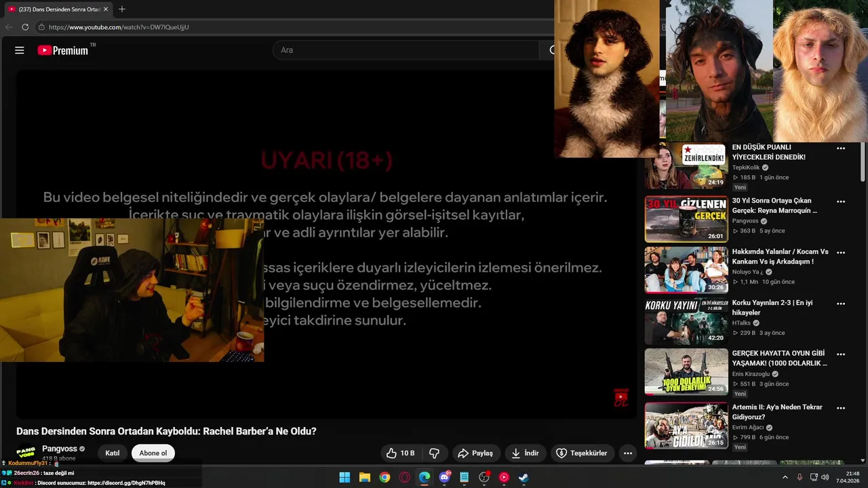Open Enis Kirazoglu channel link
This screenshot has height=488, width=868.
point(751,374)
